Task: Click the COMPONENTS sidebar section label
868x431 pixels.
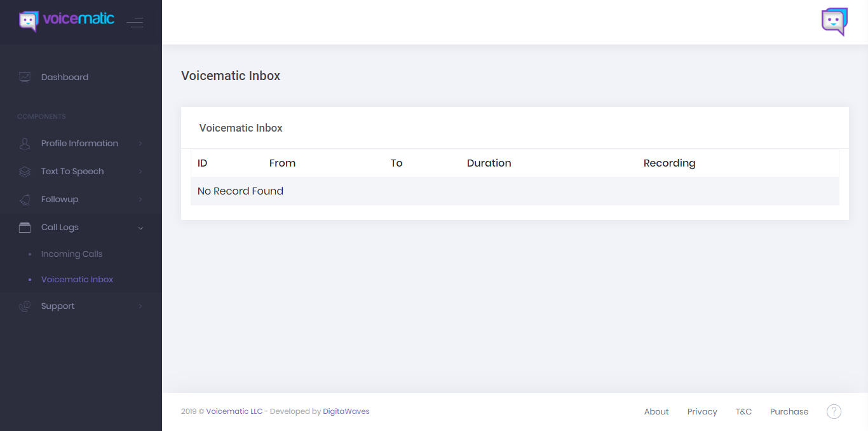Action: tap(41, 116)
